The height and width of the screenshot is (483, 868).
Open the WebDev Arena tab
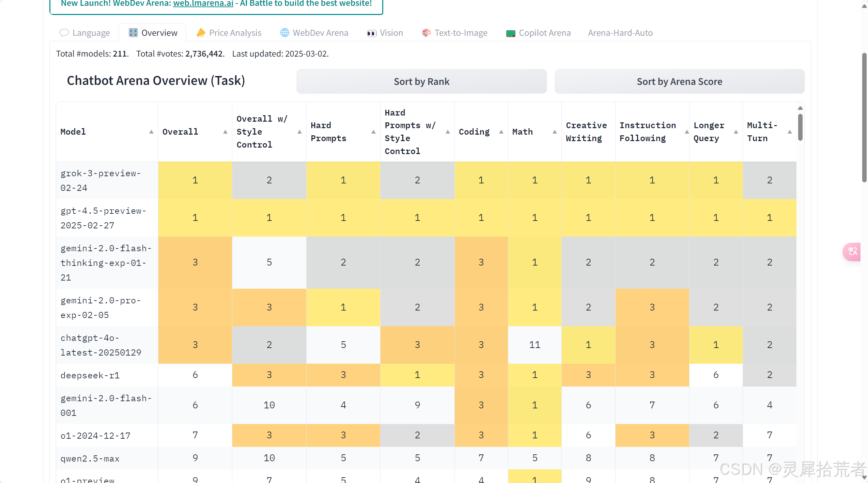(314, 33)
